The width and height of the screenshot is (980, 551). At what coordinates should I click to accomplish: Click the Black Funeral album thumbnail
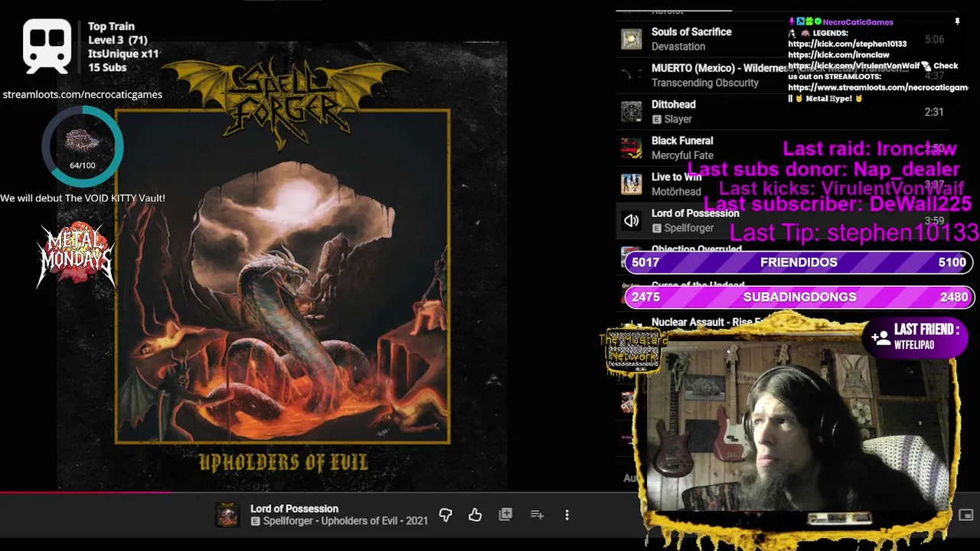(x=632, y=148)
